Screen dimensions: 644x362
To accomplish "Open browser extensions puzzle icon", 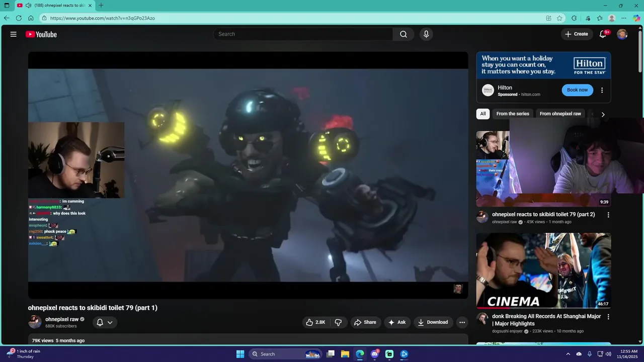I will pyautogui.click(x=574, y=18).
